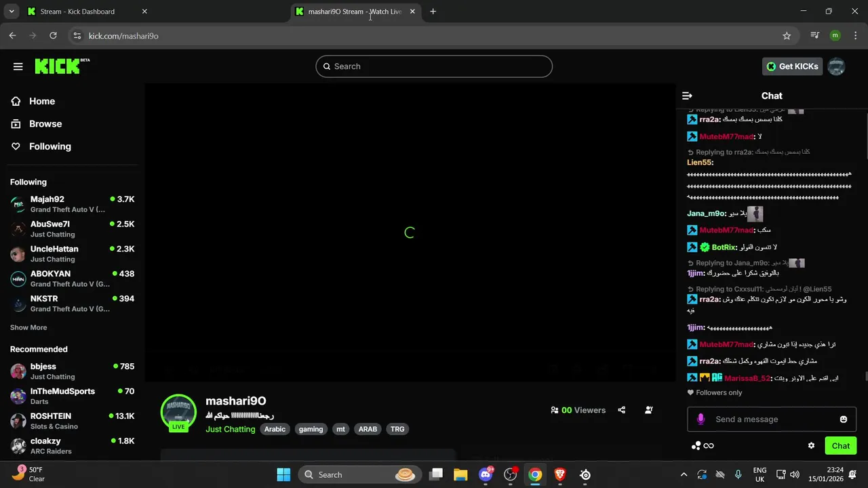Click MarissaB_52 username in chat
868x488 pixels.
tap(747, 378)
